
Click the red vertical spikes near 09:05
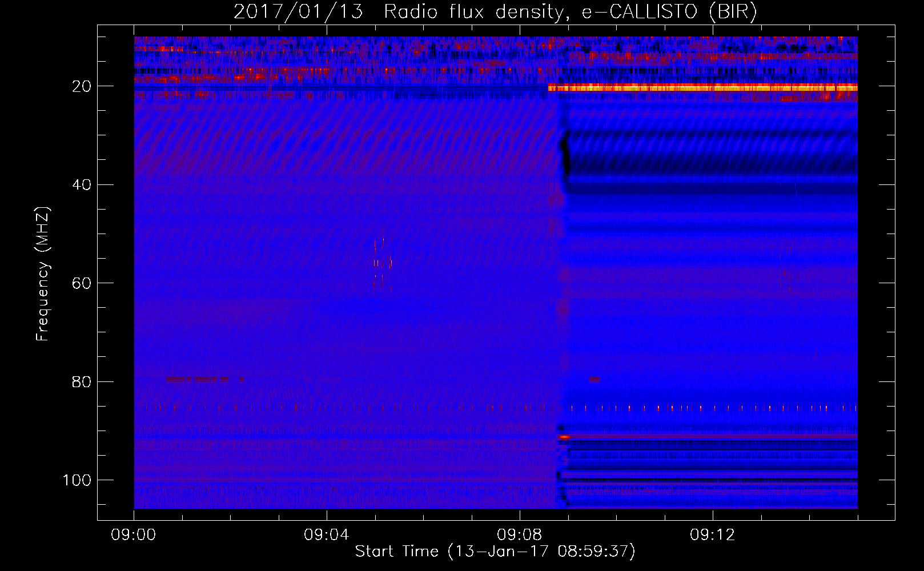click(383, 264)
